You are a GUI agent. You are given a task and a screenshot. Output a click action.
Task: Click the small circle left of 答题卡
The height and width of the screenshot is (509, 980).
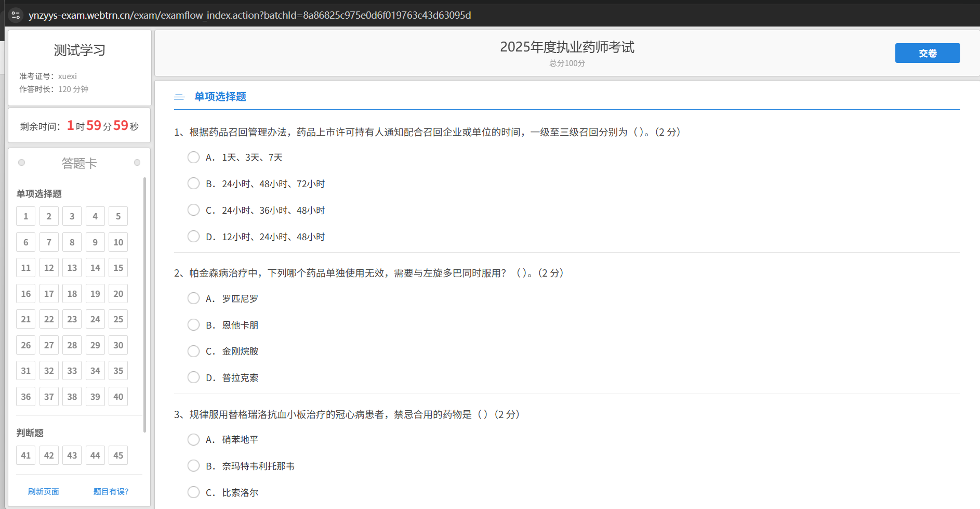click(x=21, y=162)
